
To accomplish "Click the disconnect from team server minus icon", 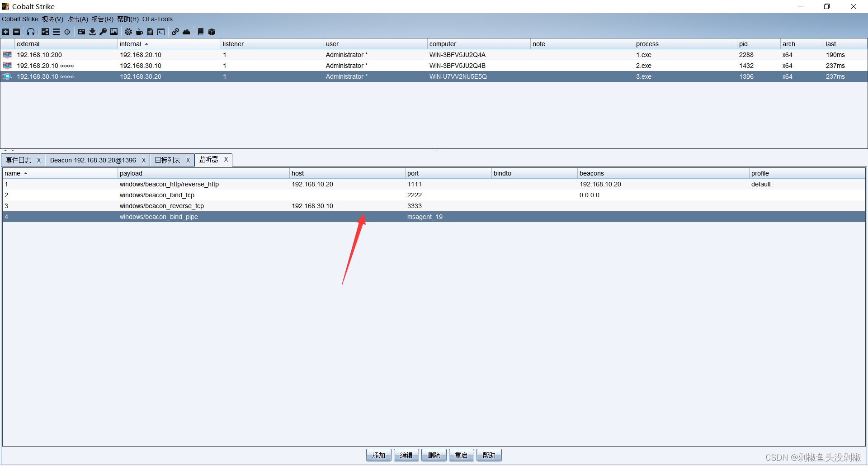I will click(x=17, y=32).
